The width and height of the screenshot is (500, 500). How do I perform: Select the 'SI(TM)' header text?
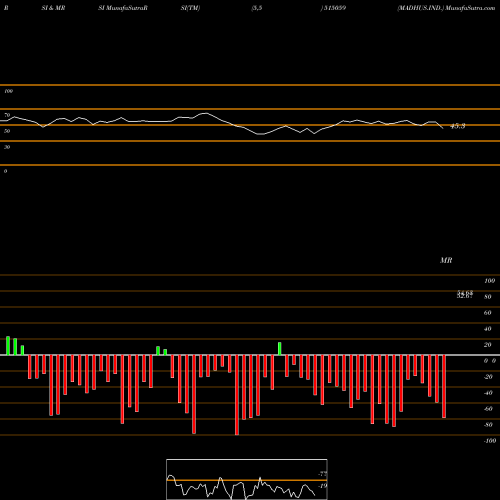(190, 8)
